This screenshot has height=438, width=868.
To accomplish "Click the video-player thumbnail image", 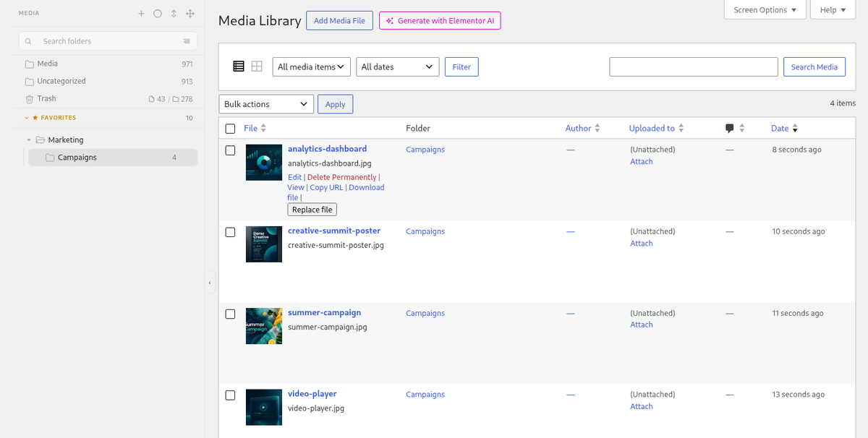I will click(x=264, y=408).
